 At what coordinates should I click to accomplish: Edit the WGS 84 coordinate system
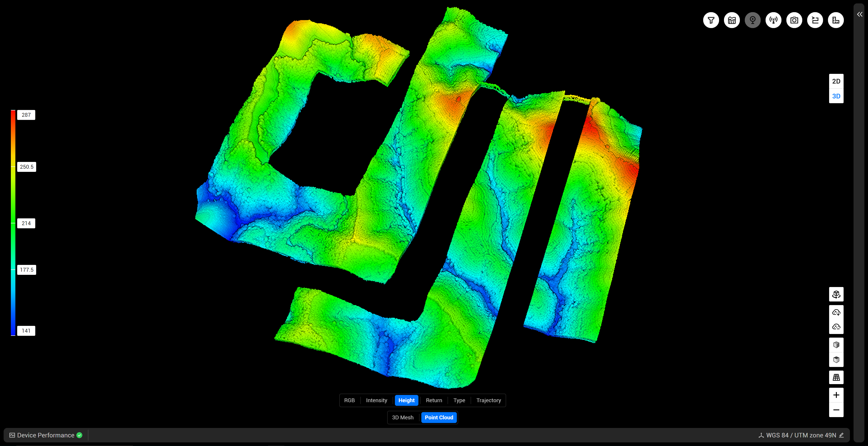(x=841, y=435)
